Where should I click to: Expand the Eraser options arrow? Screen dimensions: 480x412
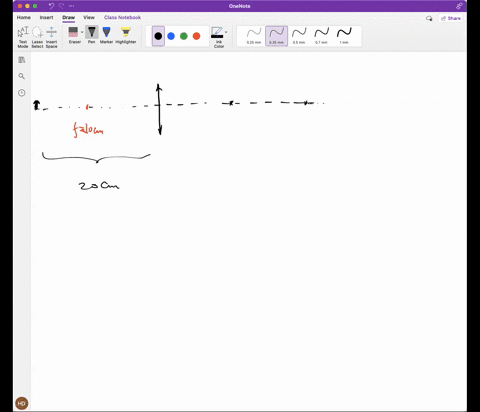tap(82, 32)
